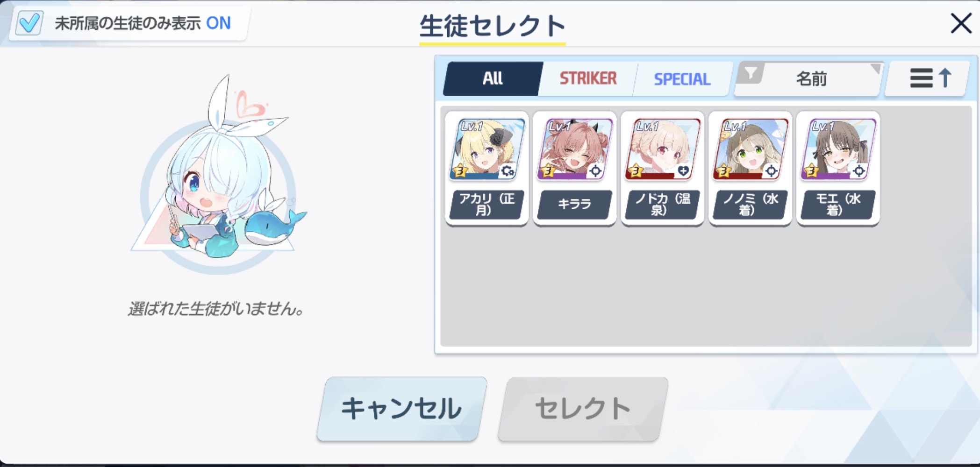Click the gear role icon on アカリ
The height and width of the screenshot is (467, 980).
coord(508,171)
